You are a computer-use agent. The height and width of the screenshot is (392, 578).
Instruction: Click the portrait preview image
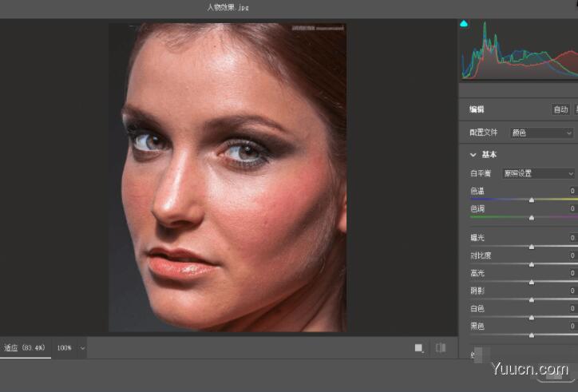click(x=227, y=177)
